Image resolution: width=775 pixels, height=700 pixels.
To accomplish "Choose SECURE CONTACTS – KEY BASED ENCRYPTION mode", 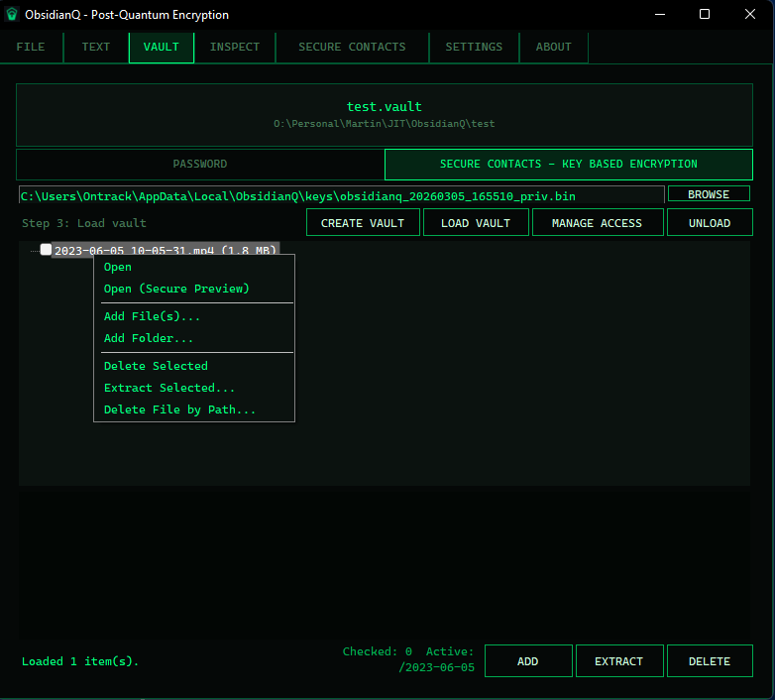I will (569, 165).
